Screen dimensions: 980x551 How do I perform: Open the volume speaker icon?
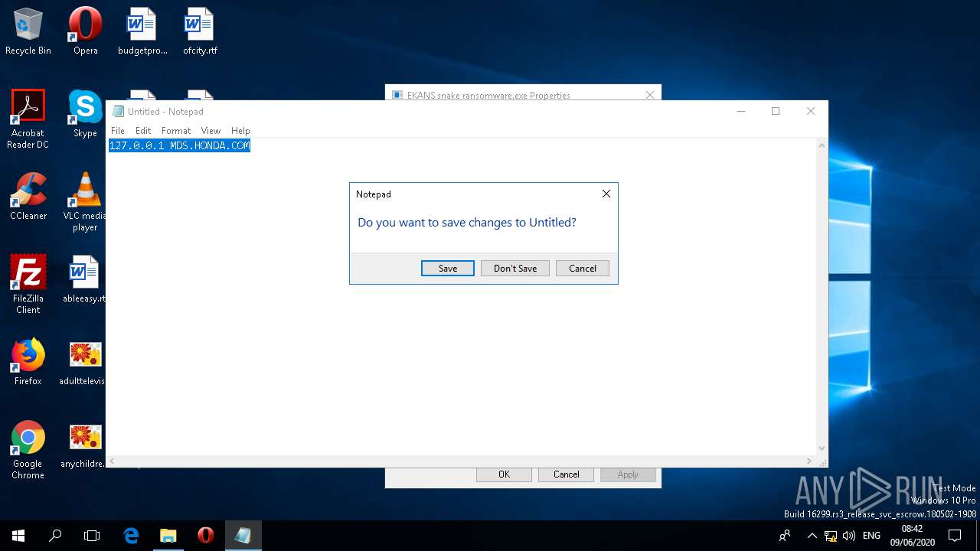(848, 536)
